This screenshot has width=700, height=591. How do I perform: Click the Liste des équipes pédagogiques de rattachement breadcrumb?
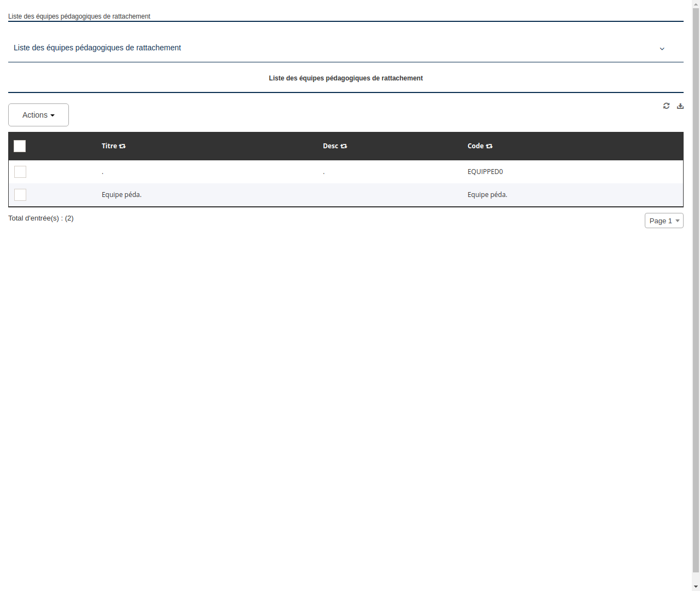79,16
